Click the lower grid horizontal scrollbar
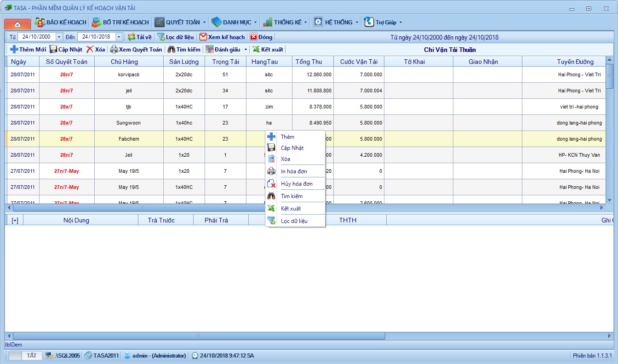The height and width of the screenshot is (364, 618). [199, 336]
